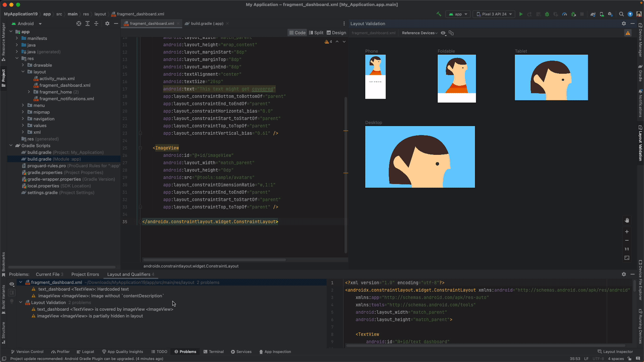Open the Project Errors tab
The image size is (644, 362).
(x=85, y=274)
